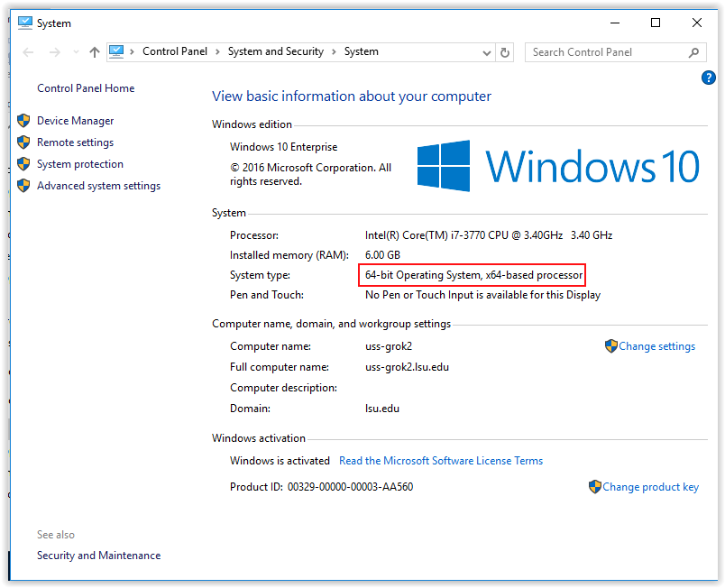The height and width of the screenshot is (588, 725).
Task: Click View basic information heading
Action: coord(352,96)
